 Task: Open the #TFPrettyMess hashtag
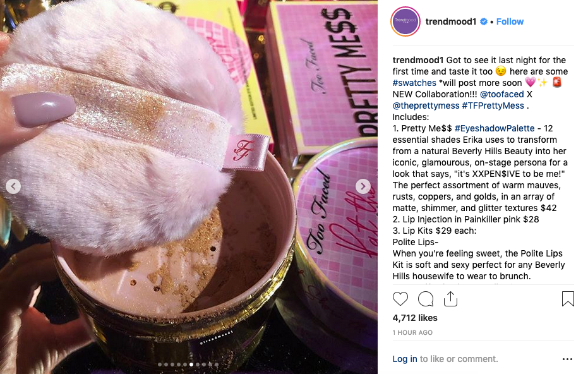pyautogui.click(x=493, y=106)
